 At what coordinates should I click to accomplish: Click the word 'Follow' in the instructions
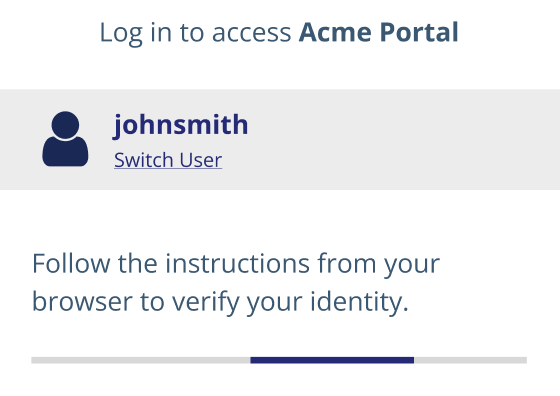click(x=71, y=264)
